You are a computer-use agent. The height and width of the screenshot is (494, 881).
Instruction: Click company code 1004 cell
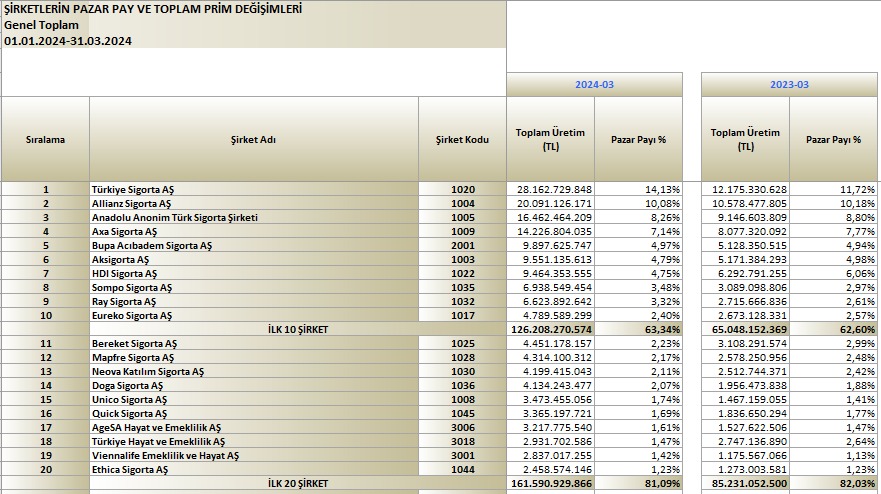pyautogui.click(x=462, y=203)
